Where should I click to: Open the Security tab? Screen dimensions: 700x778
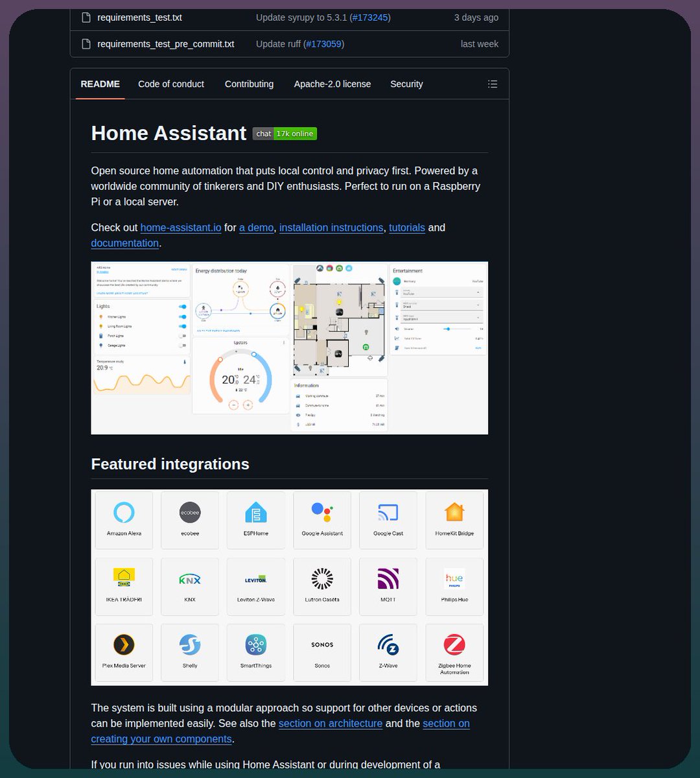click(406, 84)
